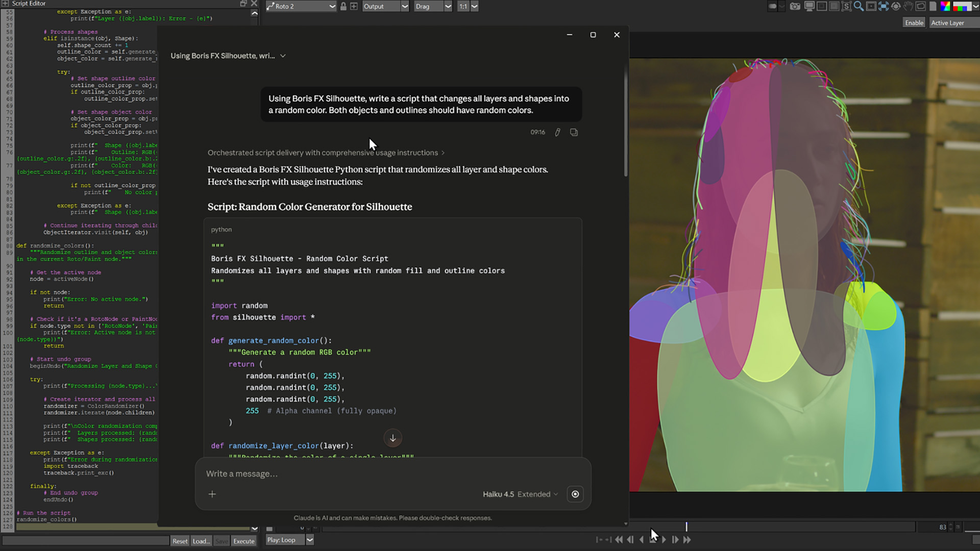
Task: Click the small square icon below Play: Loop row
Action: pos(269,529)
